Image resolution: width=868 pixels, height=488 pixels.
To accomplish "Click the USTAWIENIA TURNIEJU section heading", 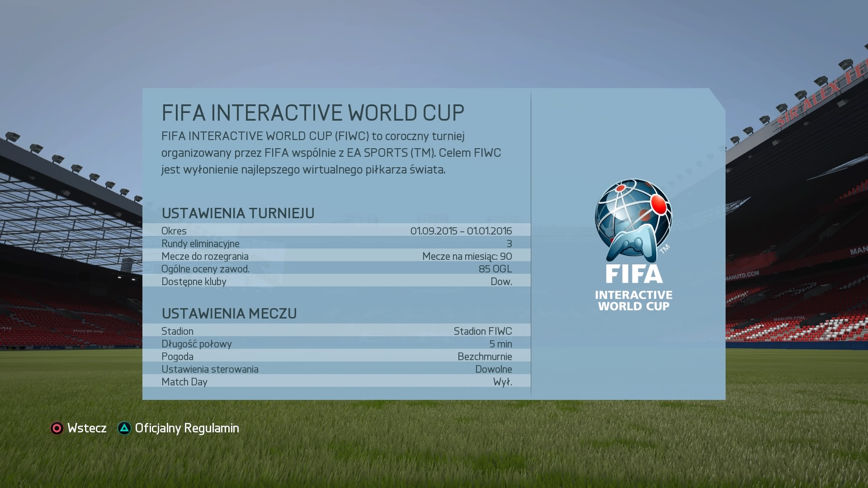I will coord(238,213).
